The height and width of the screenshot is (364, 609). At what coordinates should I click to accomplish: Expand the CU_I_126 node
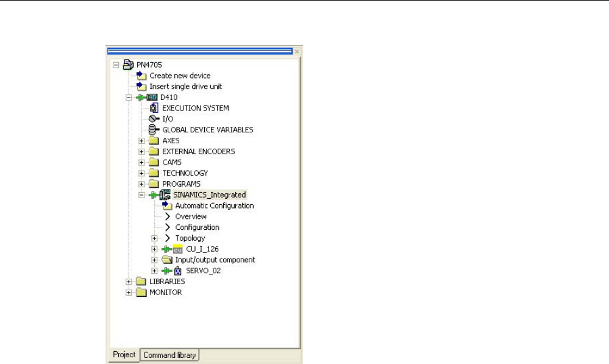155,249
